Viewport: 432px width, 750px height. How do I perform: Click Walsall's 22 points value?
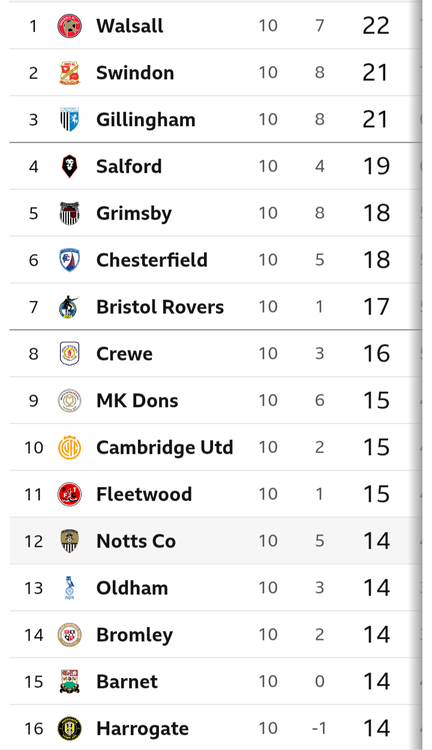[376, 26]
